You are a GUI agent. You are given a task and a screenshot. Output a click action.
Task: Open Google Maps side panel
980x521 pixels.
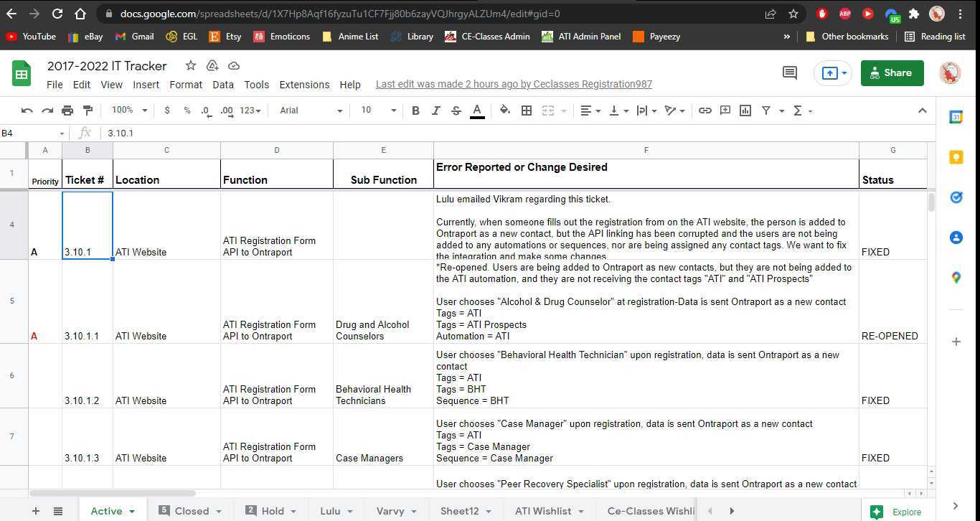956,277
